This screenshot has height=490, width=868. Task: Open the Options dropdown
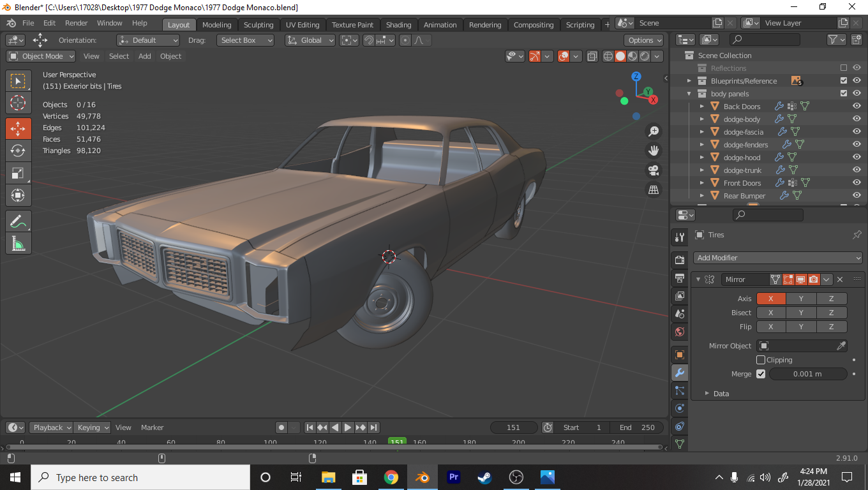click(644, 40)
